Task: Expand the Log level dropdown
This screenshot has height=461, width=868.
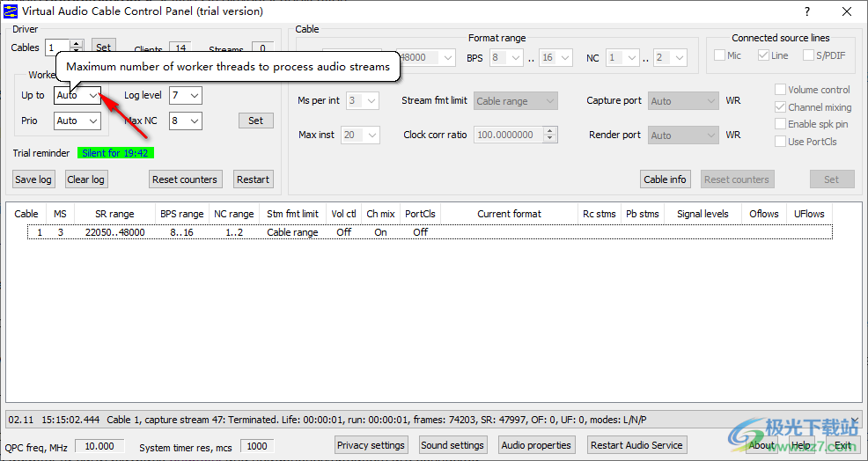Action: click(195, 95)
